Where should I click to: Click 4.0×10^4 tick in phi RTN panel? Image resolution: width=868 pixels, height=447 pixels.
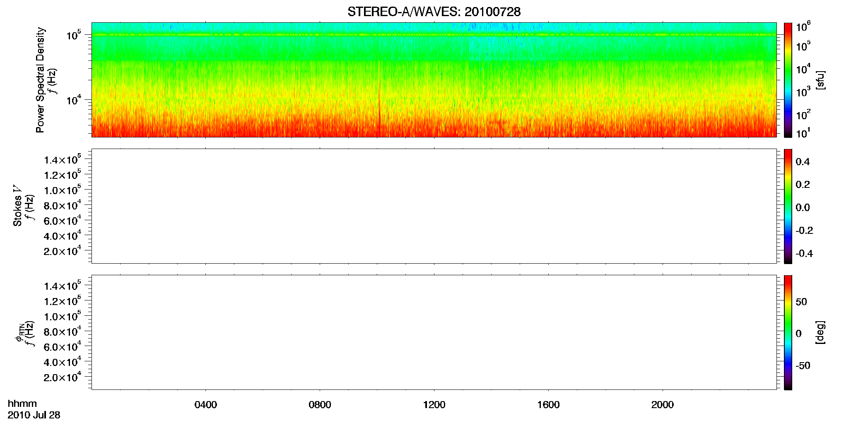pyautogui.click(x=63, y=362)
